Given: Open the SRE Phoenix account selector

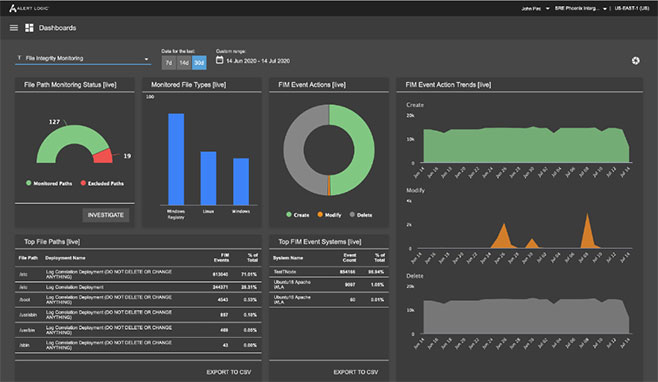Looking at the screenshot, I should coord(580,8).
